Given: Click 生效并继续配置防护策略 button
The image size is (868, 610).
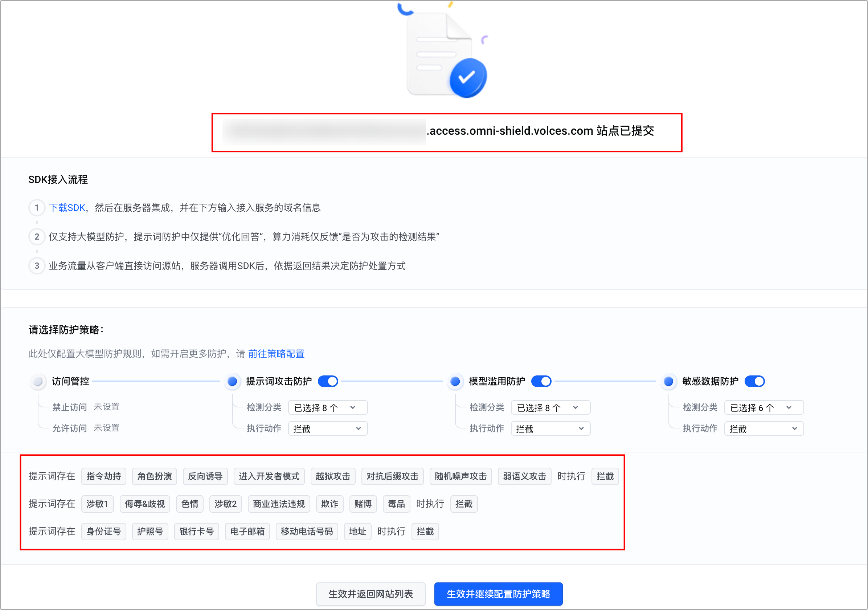Looking at the screenshot, I should 498,594.
